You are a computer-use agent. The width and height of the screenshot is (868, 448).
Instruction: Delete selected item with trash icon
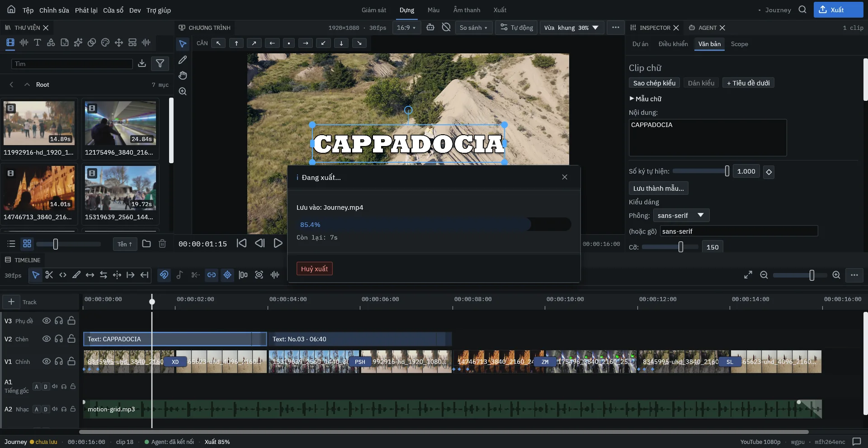click(162, 244)
